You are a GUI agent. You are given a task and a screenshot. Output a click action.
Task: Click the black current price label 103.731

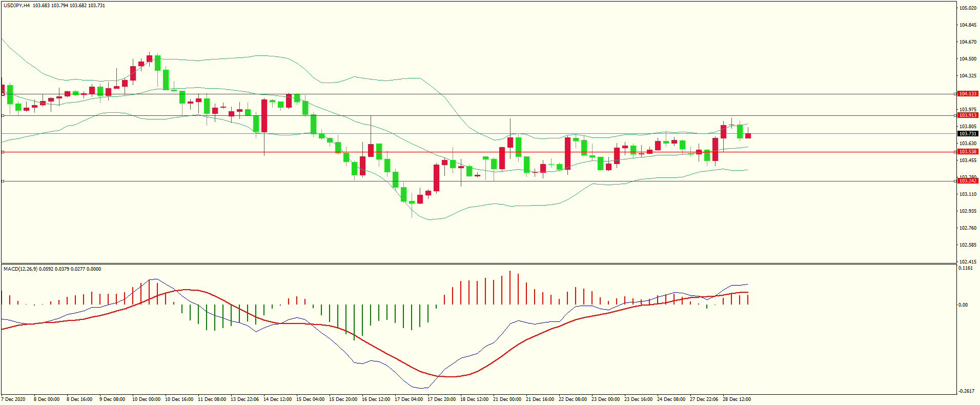968,134
